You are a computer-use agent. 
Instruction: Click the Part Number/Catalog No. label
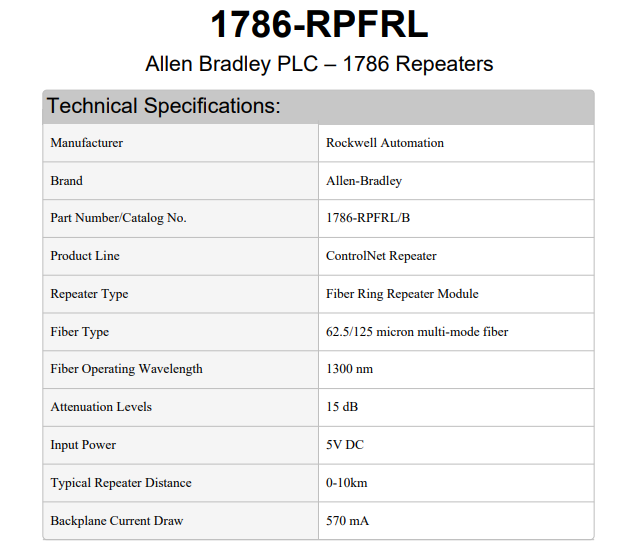point(118,218)
